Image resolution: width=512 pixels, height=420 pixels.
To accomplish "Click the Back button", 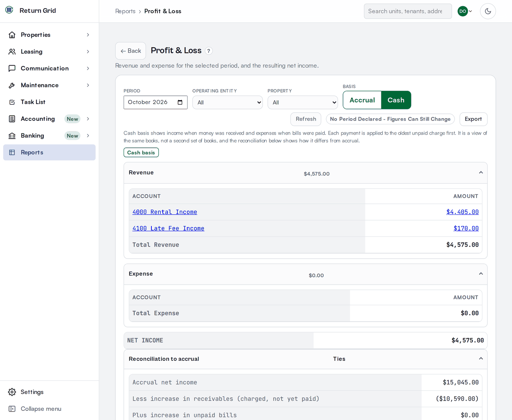I will (131, 51).
